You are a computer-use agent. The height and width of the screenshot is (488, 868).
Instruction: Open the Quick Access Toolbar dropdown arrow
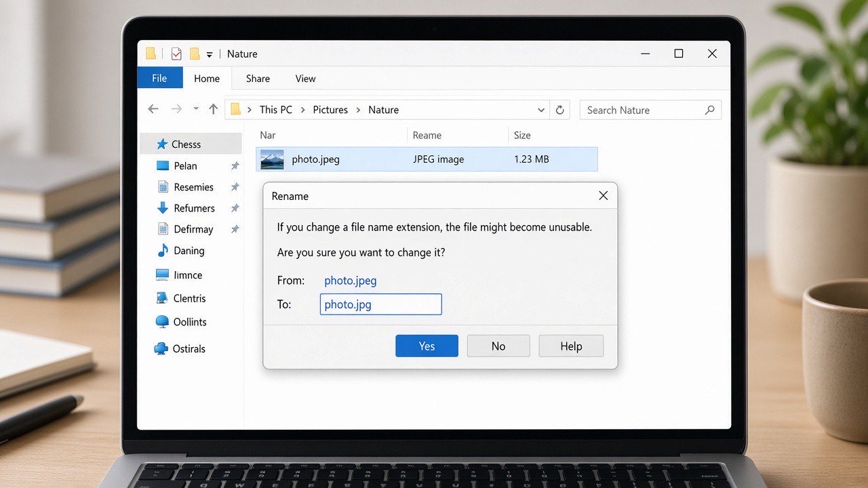click(210, 54)
